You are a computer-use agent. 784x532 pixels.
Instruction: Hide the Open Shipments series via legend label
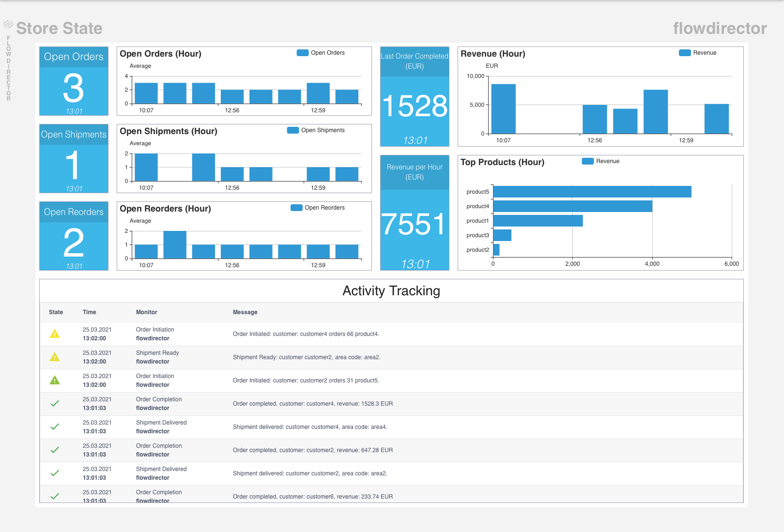[323, 130]
